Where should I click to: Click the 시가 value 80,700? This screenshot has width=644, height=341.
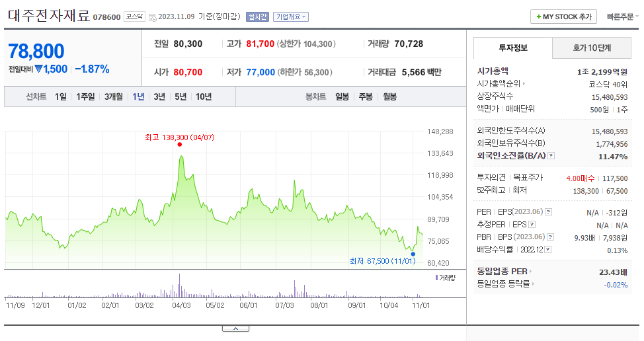click(188, 72)
